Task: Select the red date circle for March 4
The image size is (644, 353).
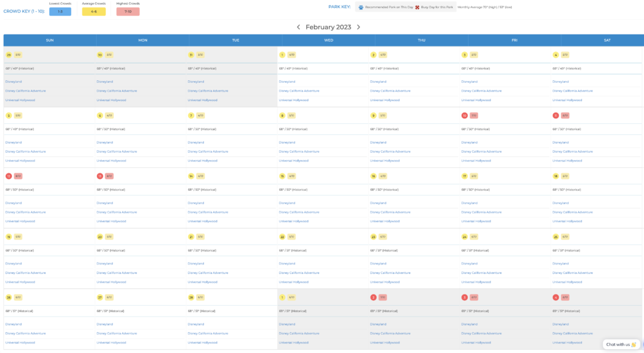Action: click(x=556, y=298)
